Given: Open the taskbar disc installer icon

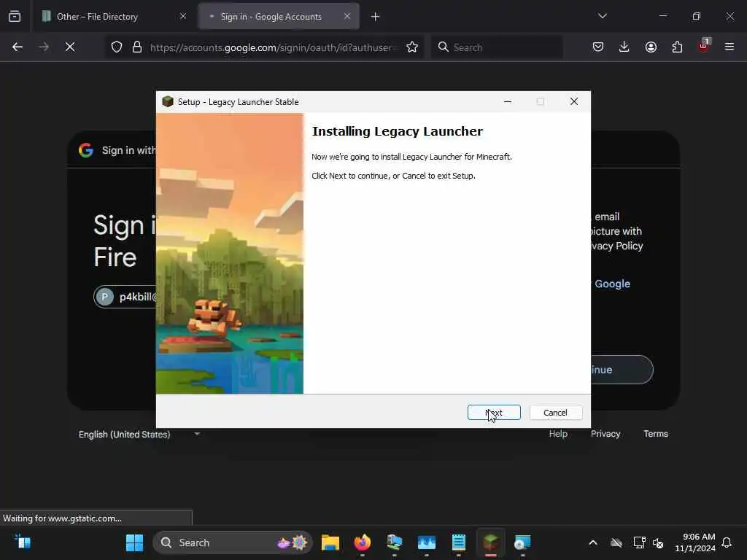Looking at the screenshot, I should tap(522, 542).
